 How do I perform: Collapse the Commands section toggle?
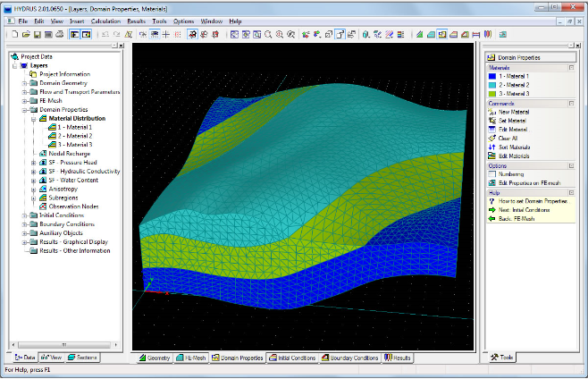(x=571, y=103)
